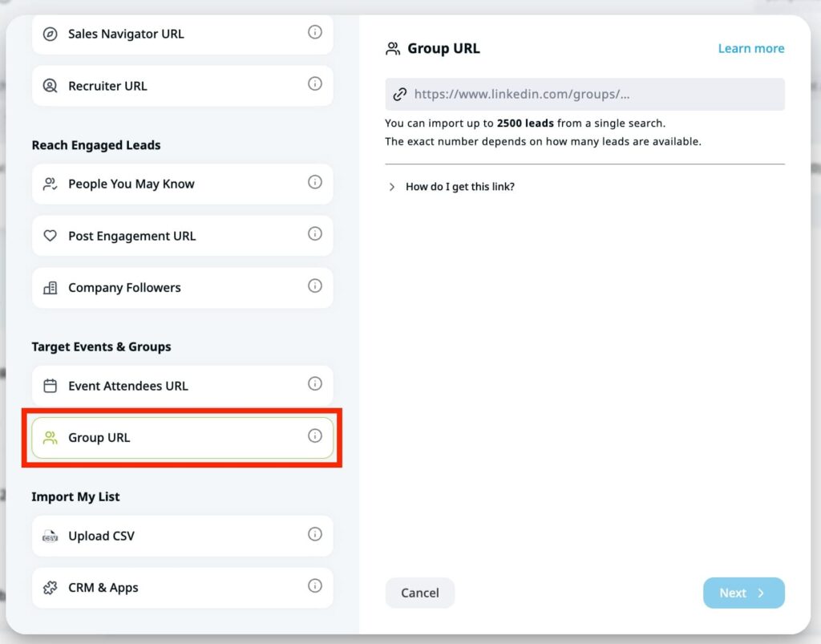This screenshot has width=821, height=644.
Task: Open the info tooltip for Group URL
Action: coord(314,437)
